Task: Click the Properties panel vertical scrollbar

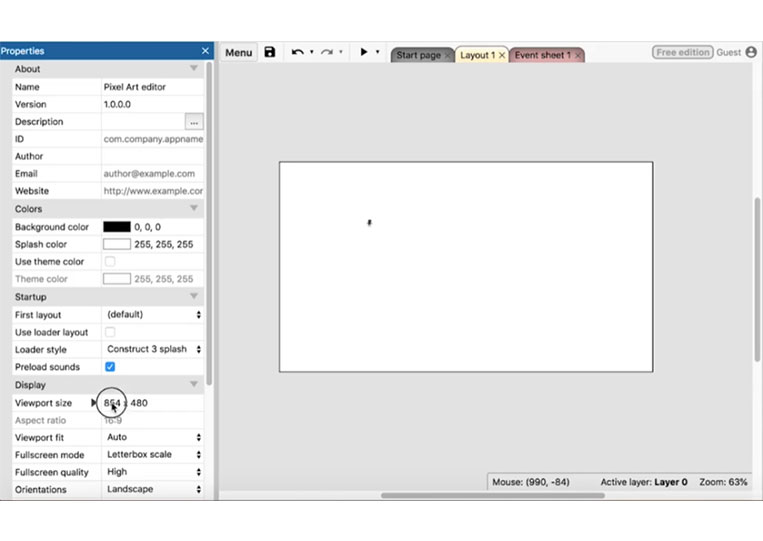Action: (x=209, y=224)
